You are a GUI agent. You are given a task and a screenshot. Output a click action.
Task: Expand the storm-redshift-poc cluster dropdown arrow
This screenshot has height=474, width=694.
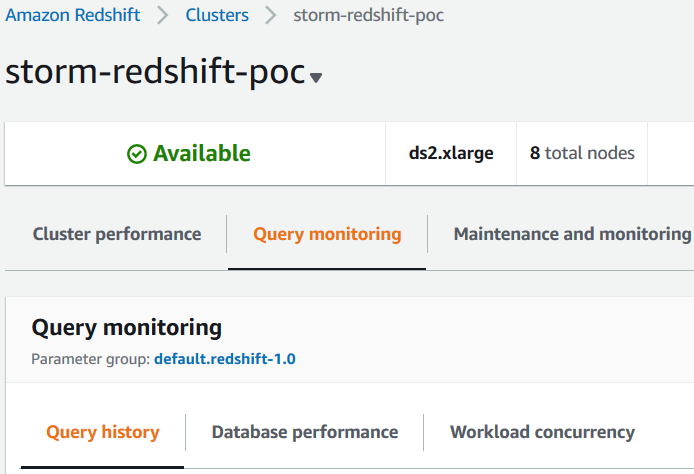[x=316, y=78]
